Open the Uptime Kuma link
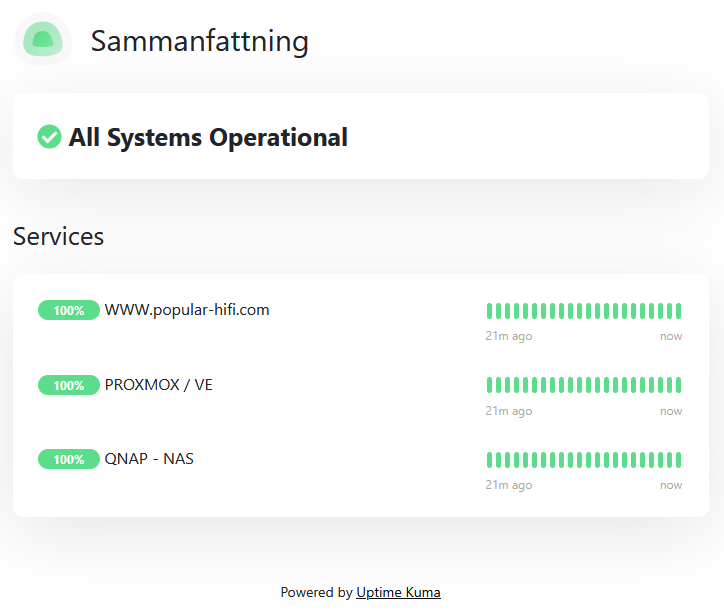Viewport: 724px width, 610px height. (398, 592)
